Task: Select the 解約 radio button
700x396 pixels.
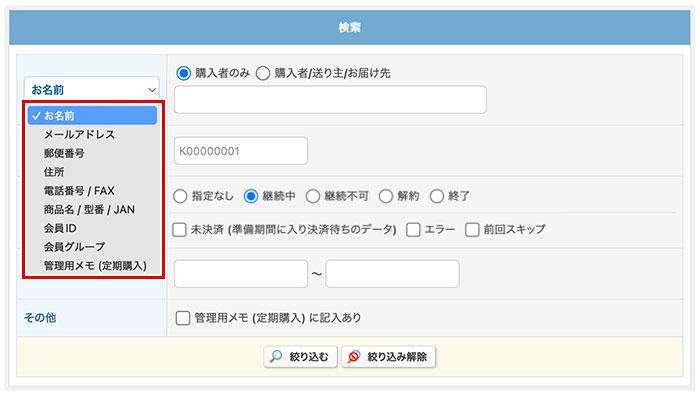Action: pyautogui.click(x=385, y=196)
